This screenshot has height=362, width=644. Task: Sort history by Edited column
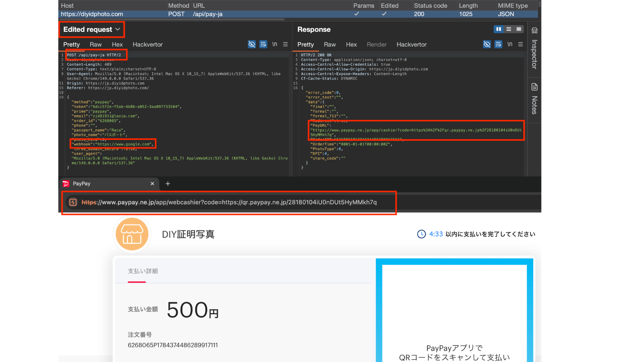coord(389,5)
